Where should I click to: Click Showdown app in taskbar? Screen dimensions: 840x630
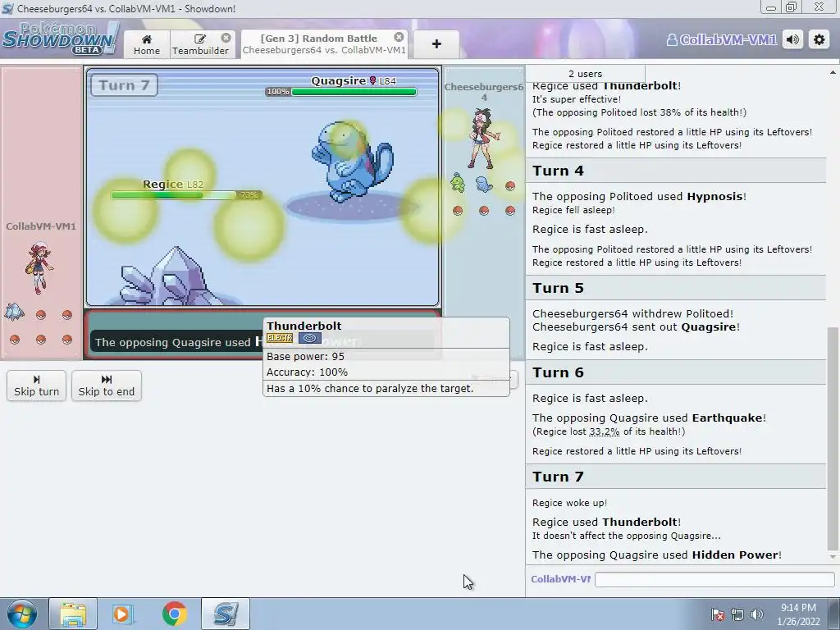click(226, 614)
